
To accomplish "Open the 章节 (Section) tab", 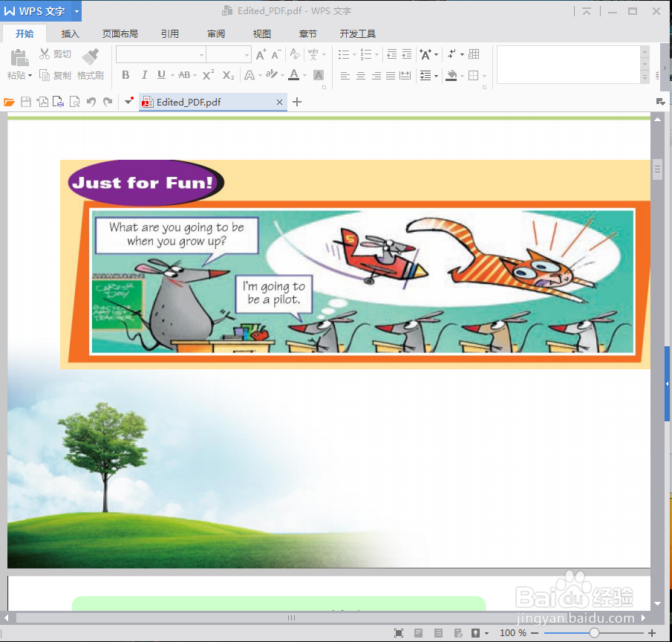I will 307,34.
